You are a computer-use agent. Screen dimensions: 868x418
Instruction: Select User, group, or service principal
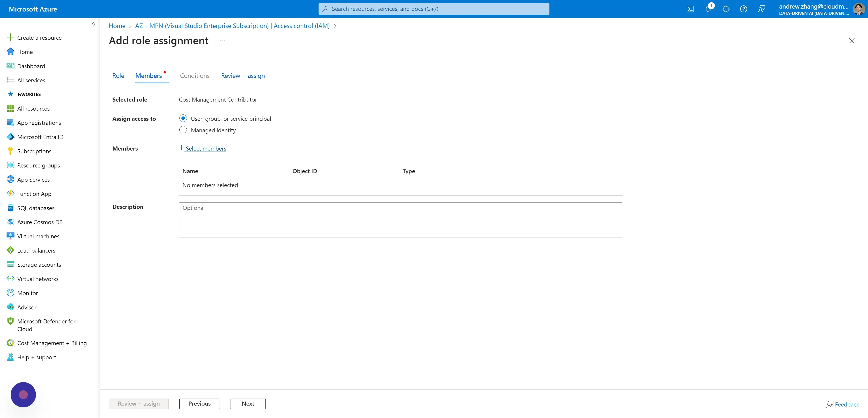tap(183, 118)
